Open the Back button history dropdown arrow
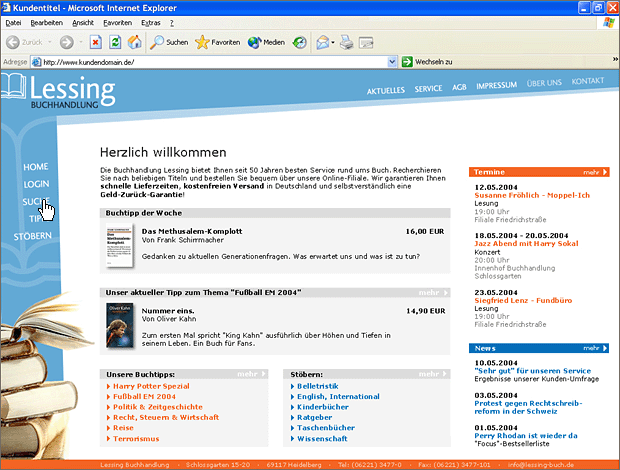 pos(50,42)
